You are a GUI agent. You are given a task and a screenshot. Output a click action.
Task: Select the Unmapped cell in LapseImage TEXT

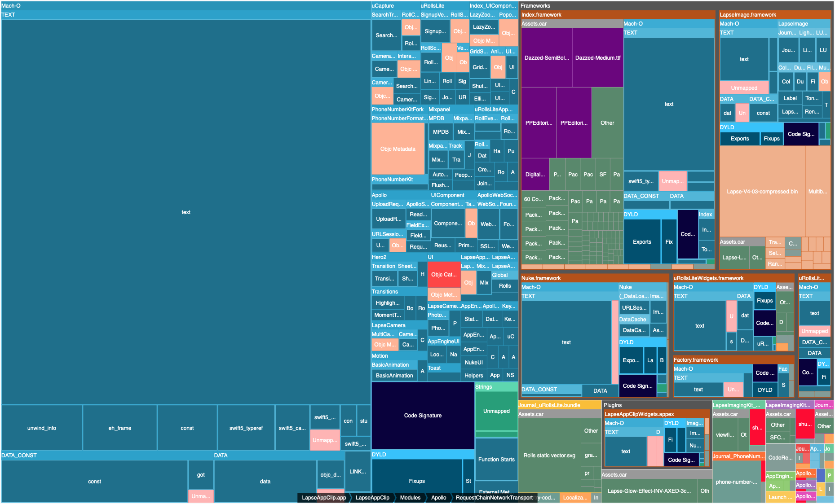pyautogui.click(x=744, y=88)
